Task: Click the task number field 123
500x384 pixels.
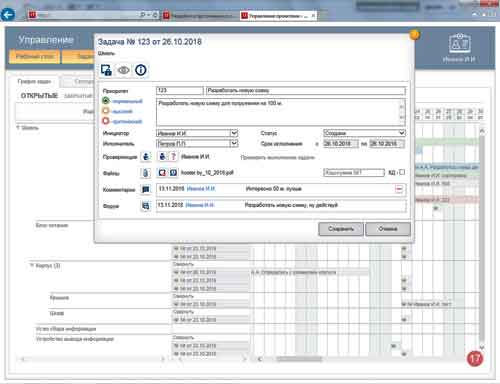Action: tap(180, 91)
